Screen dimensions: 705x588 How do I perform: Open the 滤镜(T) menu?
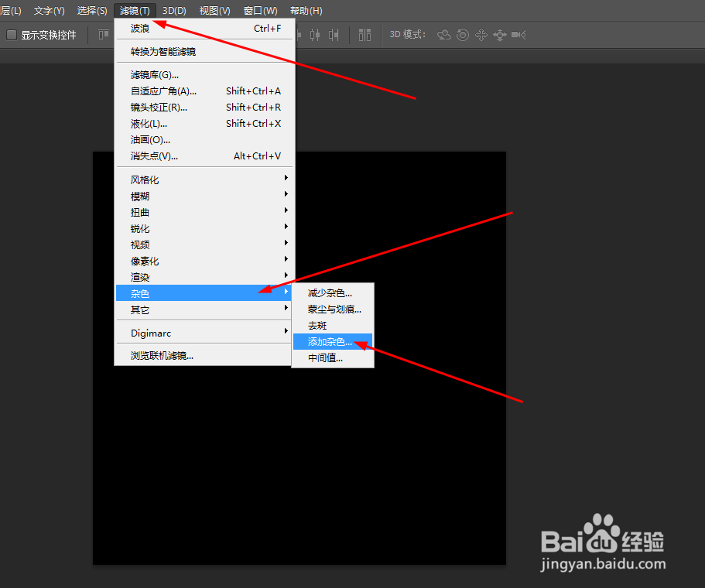coord(135,10)
